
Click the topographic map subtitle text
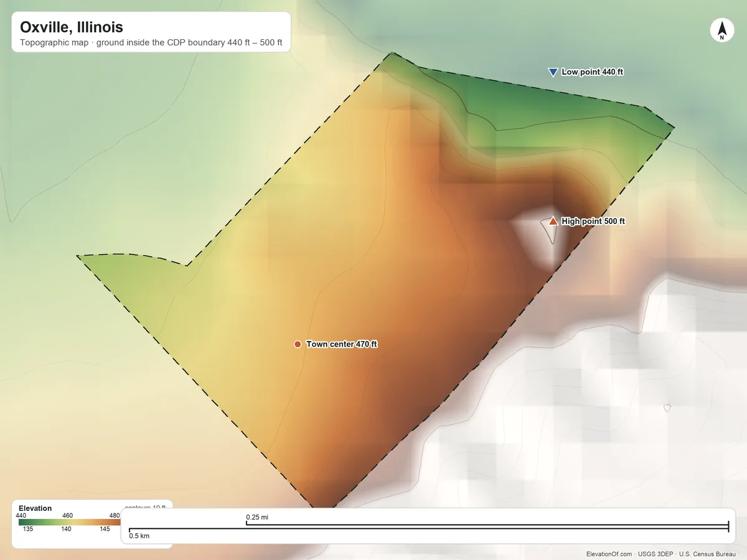(x=151, y=44)
